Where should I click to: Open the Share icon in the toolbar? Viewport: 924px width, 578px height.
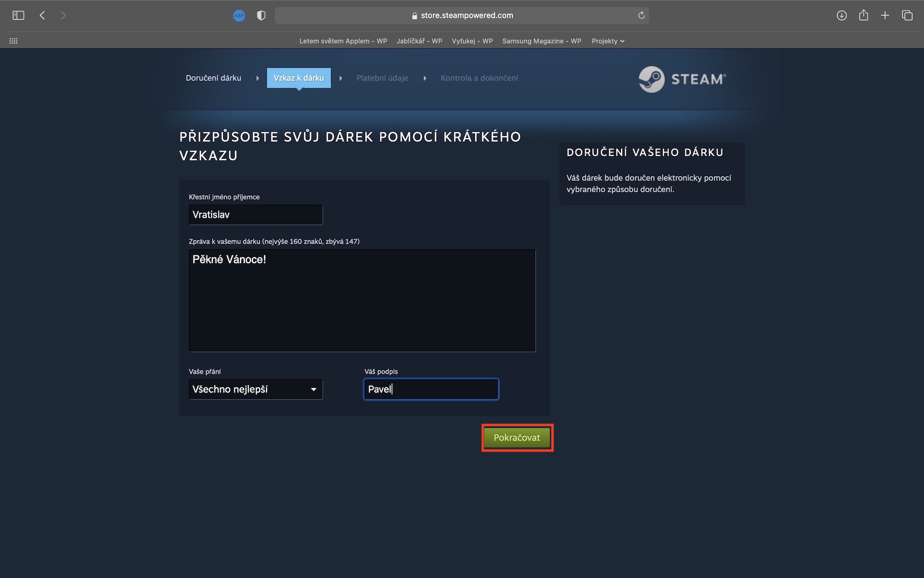[863, 15]
